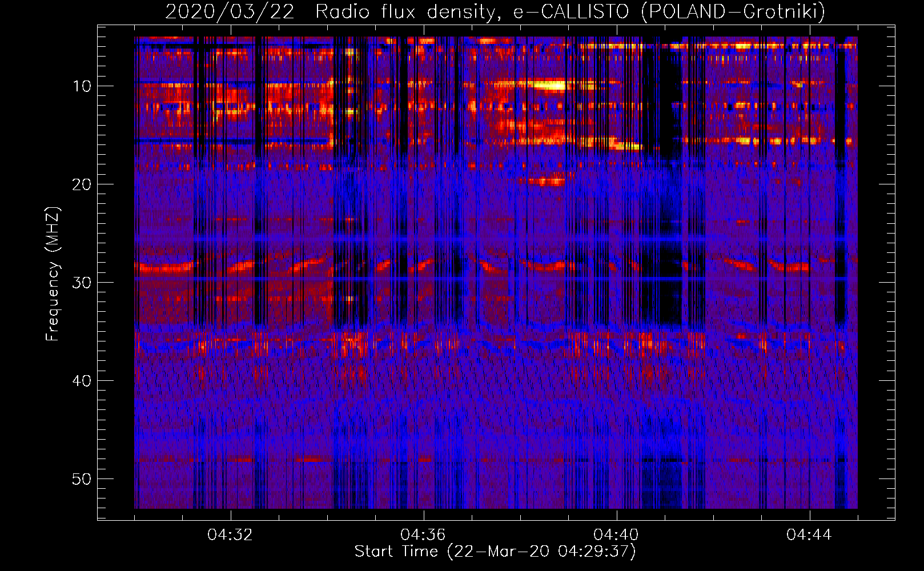Screen dimensions: 924x571
Task: Click the time tick label 04:44
Action: (x=809, y=535)
